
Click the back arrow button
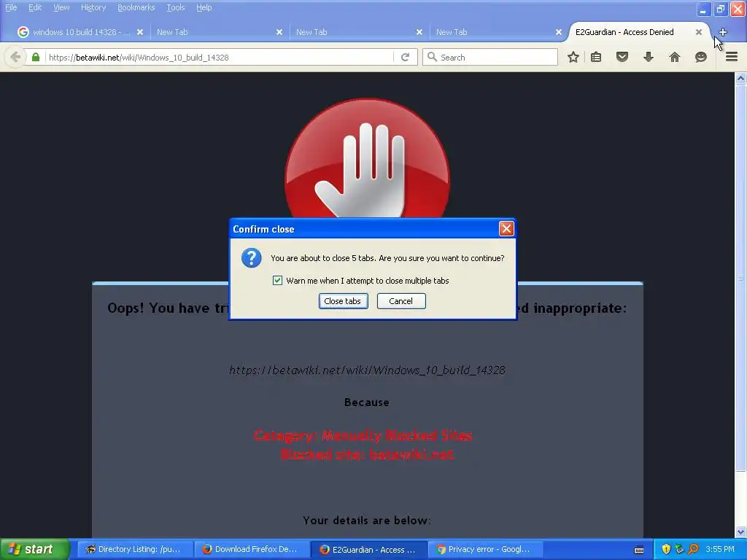coord(15,57)
